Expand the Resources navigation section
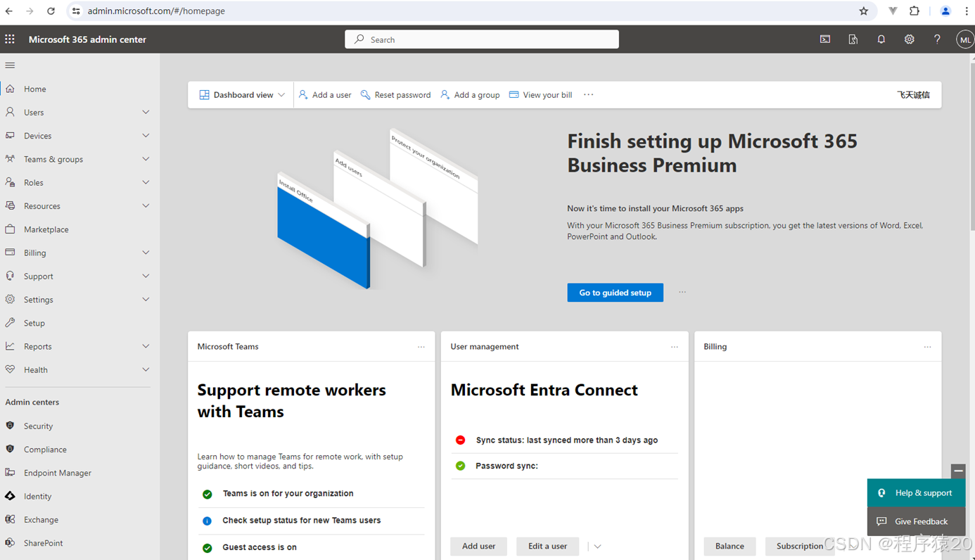975x560 pixels. tap(146, 205)
